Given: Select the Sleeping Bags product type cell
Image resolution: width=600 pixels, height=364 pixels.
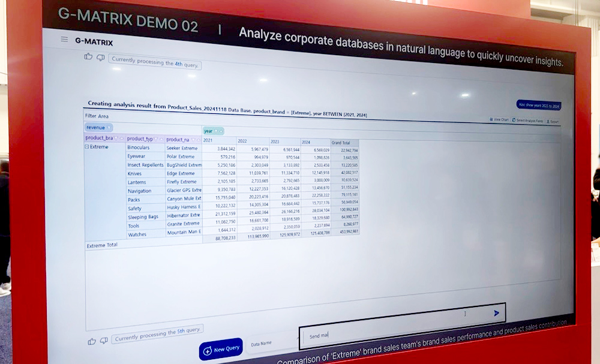Looking at the screenshot, I should point(145,217).
